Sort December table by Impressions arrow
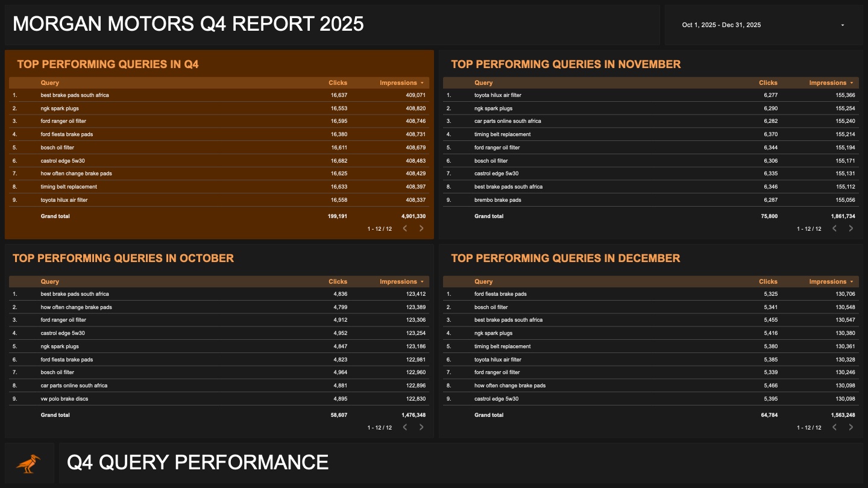 [x=851, y=282]
